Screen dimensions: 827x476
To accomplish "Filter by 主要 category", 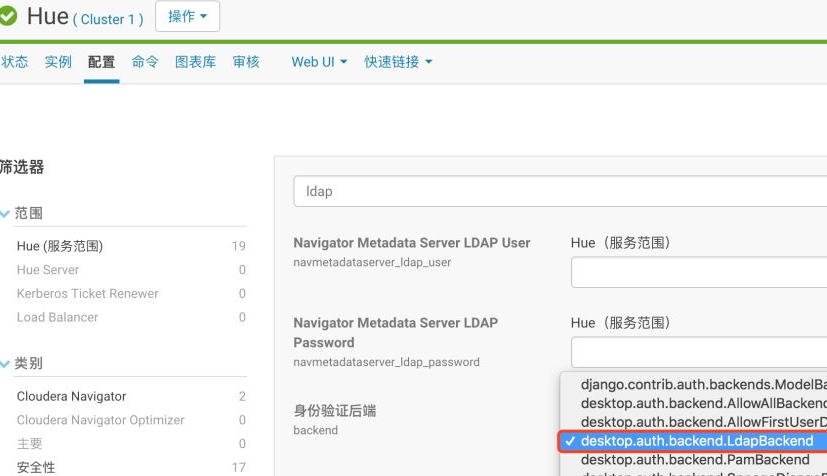I will point(131,444).
